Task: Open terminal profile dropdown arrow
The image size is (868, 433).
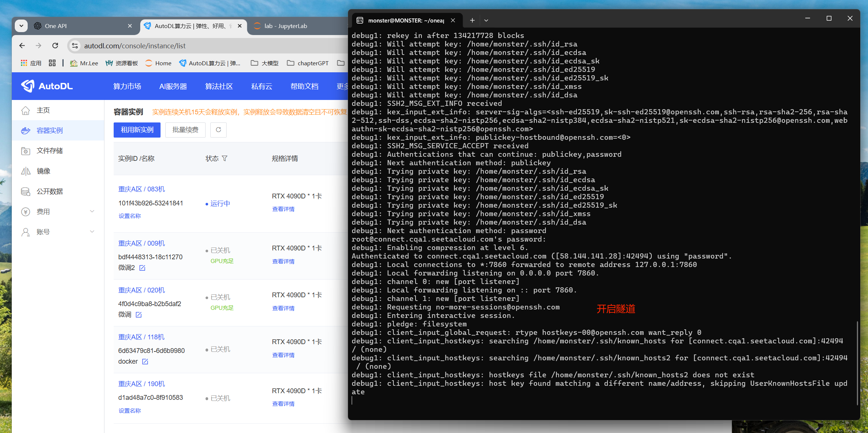Action: click(x=486, y=21)
